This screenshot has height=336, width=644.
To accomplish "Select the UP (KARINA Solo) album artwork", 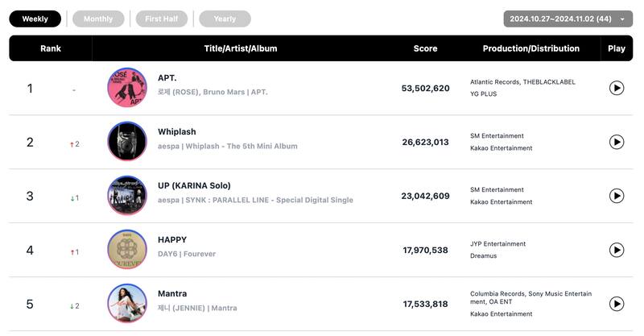I will pyautogui.click(x=127, y=196).
